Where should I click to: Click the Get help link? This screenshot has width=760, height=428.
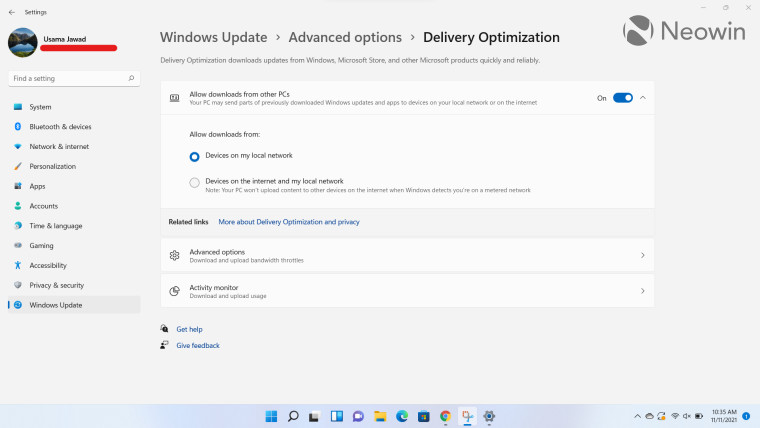coord(190,329)
